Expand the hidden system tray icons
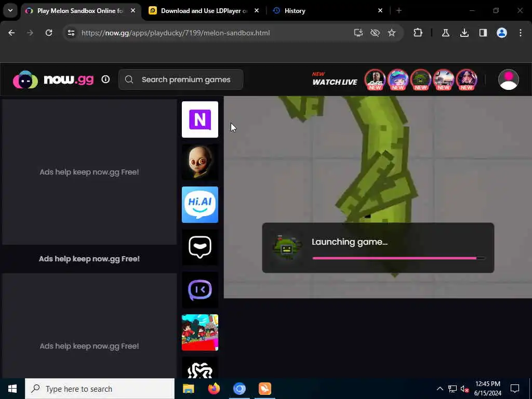The image size is (532, 399). pos(440,389)
